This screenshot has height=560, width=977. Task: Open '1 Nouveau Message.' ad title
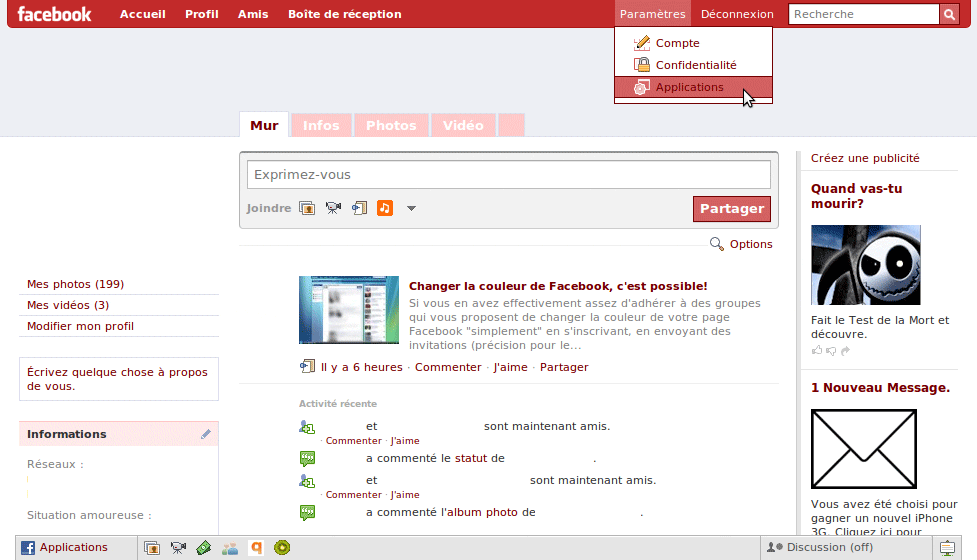pyautogui.click(x=880, y=387)
